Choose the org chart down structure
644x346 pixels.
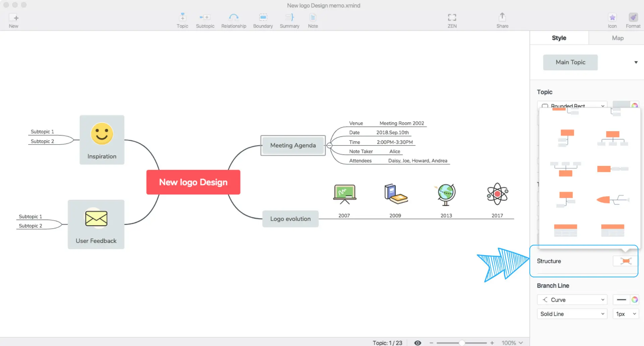(x=613, y=138)
